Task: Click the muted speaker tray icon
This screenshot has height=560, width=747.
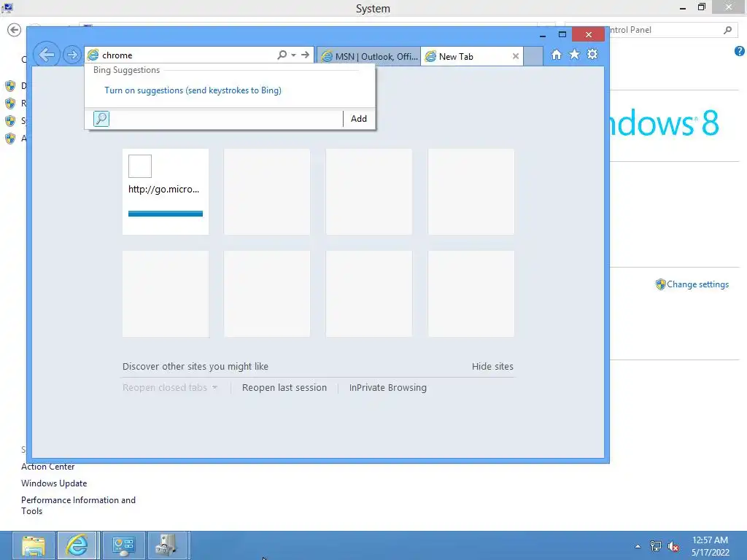Action: (x=673, y=546)
